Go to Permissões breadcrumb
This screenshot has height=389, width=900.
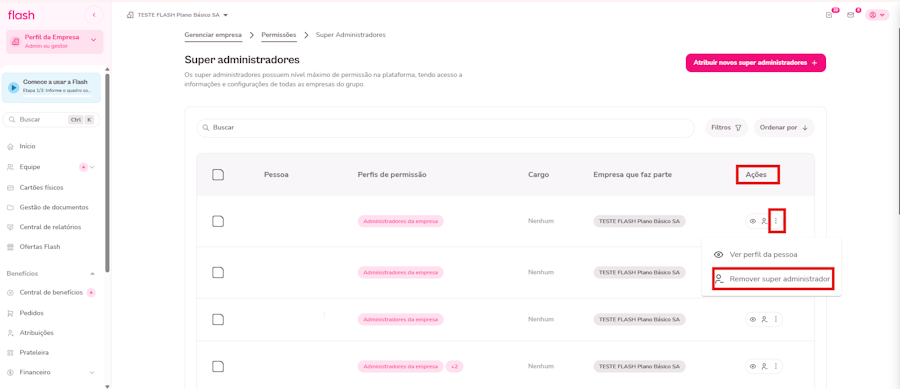(279, 35)
